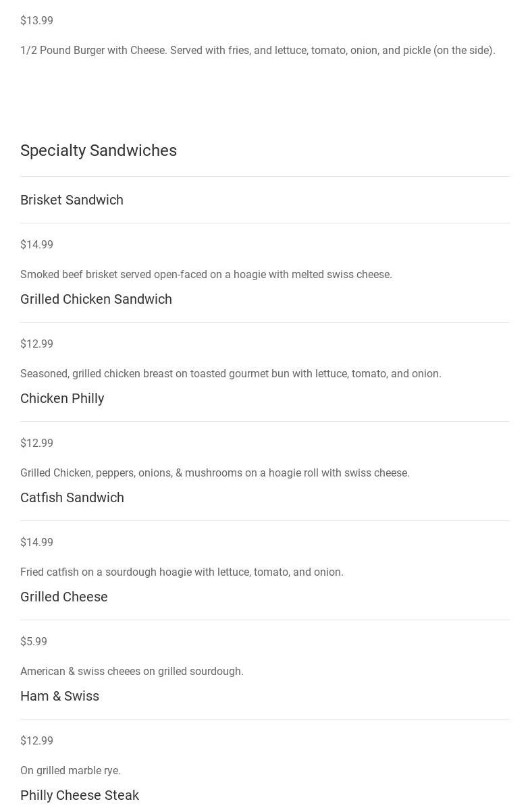Viewport: 530px width, 812px height.
Task: Open the Ham & Swiss menu item
Action: pyautogui.click(x=59, y=696)
